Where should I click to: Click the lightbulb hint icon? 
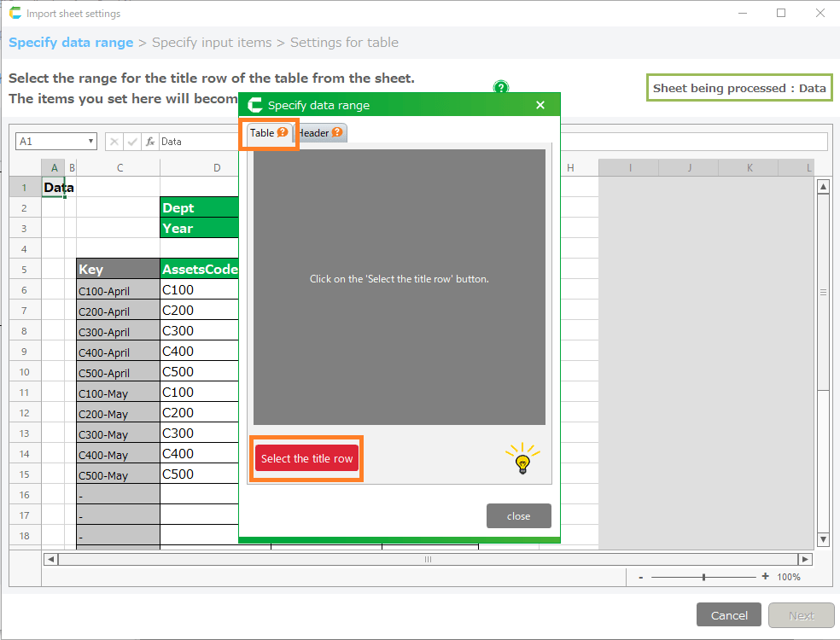522,458
